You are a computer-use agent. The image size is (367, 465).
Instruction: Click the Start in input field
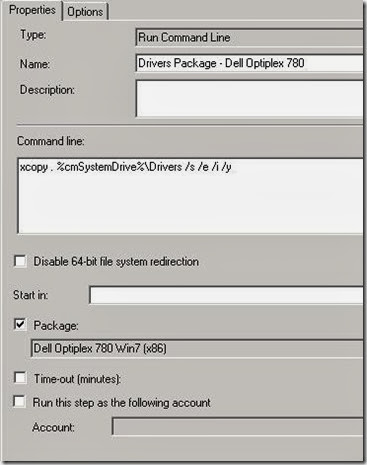pyautogui.click(x=226, y=295)
